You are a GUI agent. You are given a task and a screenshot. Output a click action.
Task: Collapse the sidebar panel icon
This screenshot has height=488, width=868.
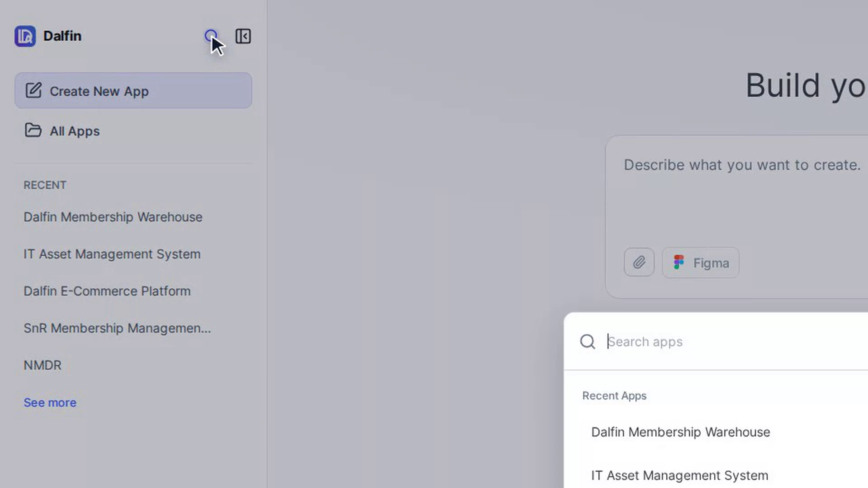tap(243, 36)
